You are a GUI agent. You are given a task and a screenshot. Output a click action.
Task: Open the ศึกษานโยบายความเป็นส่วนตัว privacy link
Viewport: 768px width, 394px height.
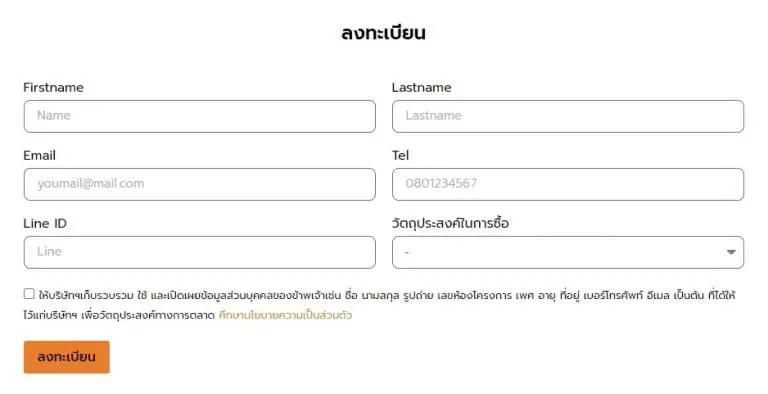coord(285,315)
